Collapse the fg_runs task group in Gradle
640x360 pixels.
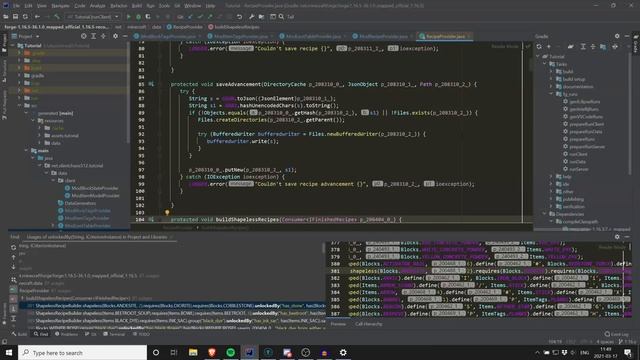pos(551,94)
